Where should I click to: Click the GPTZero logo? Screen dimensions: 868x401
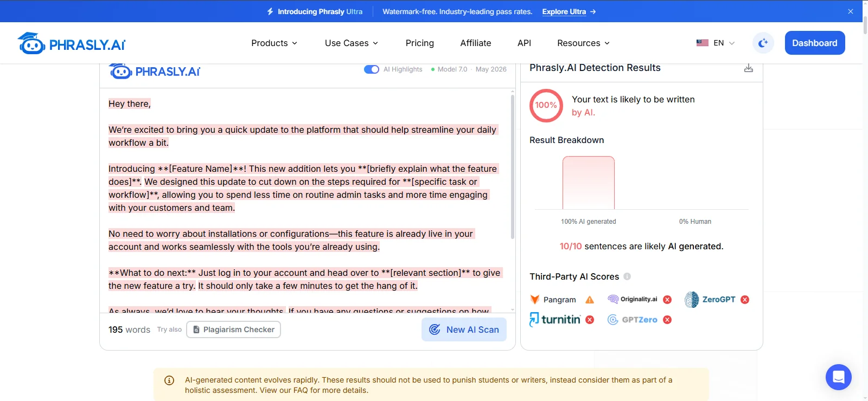pyautogui.click(x=633, y=320)
